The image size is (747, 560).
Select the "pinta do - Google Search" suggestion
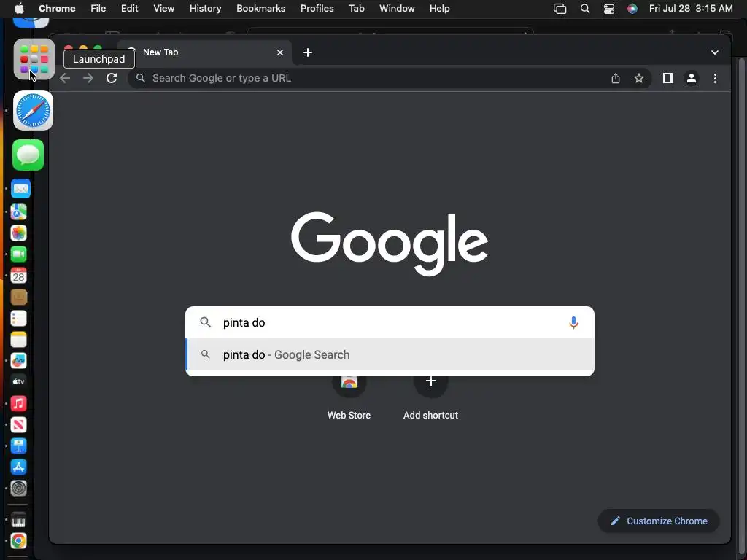(x=390, y=355)
